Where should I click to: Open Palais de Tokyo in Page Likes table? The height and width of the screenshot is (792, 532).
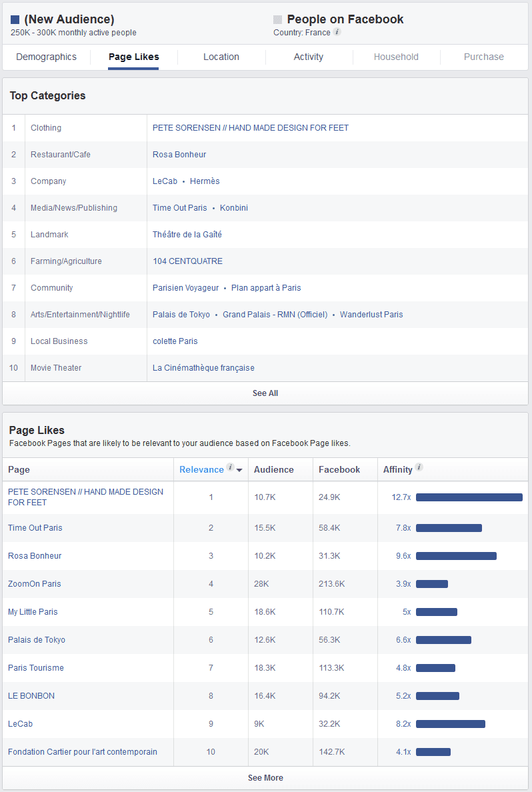[37, 640]
